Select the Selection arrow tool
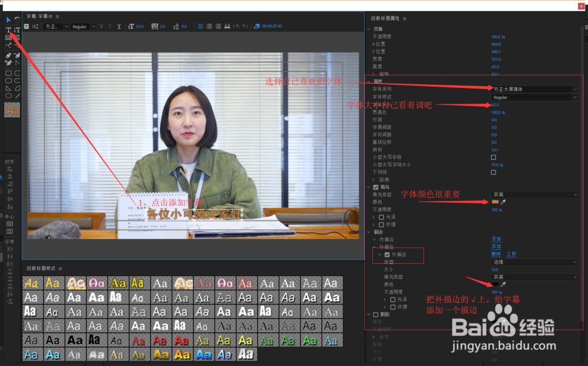The height and width of the screenshot is (366, 588). 8,19
